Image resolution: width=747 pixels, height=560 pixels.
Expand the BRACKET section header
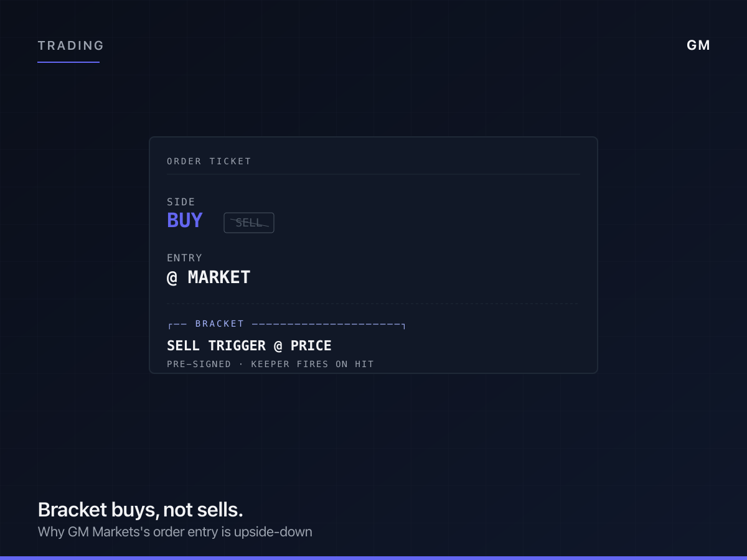point(220,324)
